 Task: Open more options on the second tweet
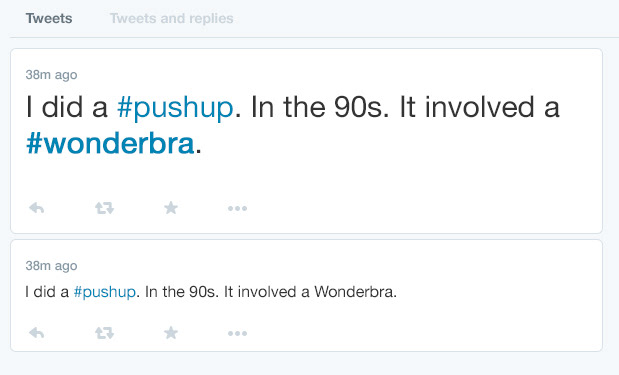point(237,334)
